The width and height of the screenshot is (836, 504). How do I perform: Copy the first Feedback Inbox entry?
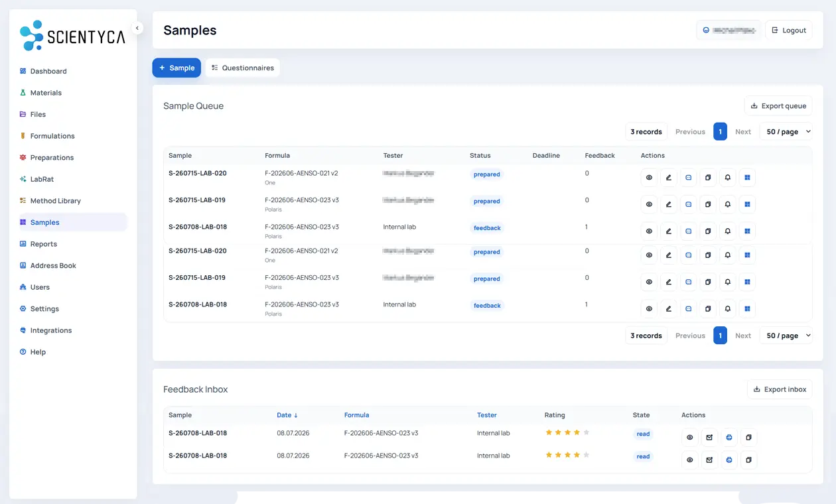pyautogui.click(x=748, y=438)
